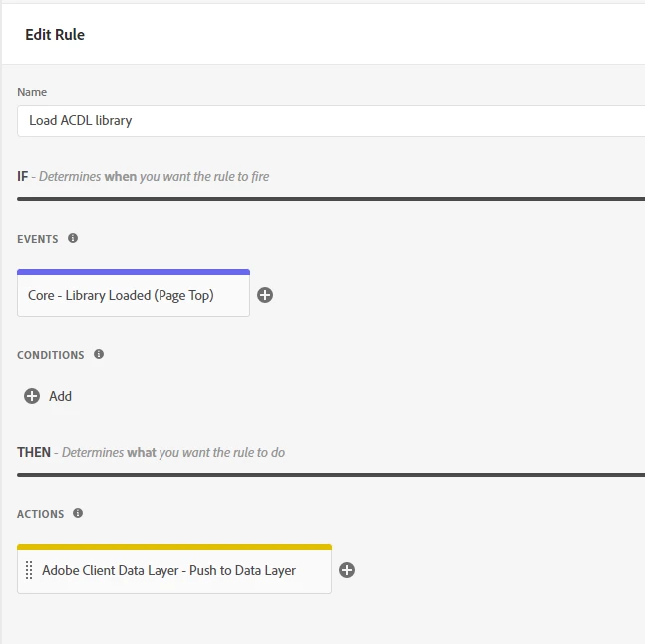Click the Add condition plus icon

pyautogui.click(x=32, y=396)
